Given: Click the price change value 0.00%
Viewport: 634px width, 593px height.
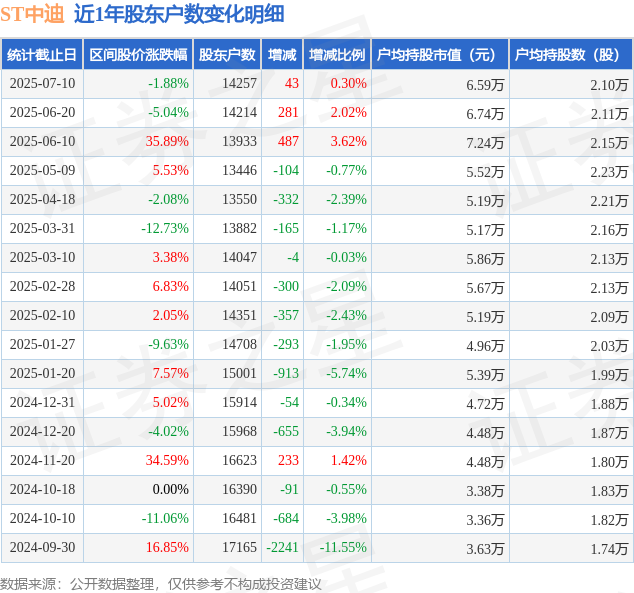Looking at the screenshot, I should tap(171, 489).
